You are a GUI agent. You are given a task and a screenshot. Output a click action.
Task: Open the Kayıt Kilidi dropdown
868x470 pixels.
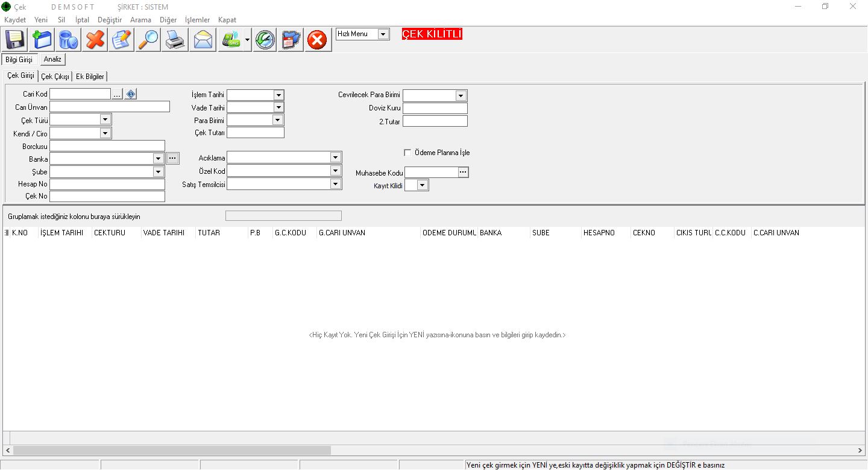pyautogui.click(x=422, y=185)
